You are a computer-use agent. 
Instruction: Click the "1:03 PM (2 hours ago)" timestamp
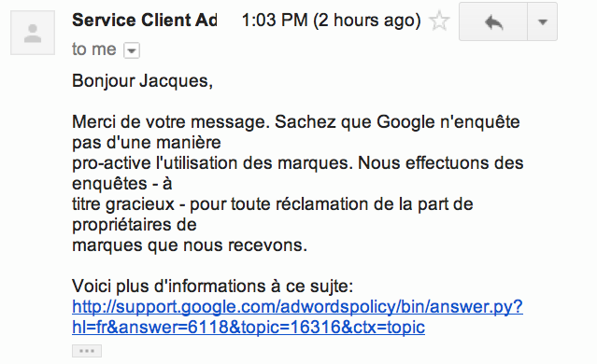[x=332, y=21]
